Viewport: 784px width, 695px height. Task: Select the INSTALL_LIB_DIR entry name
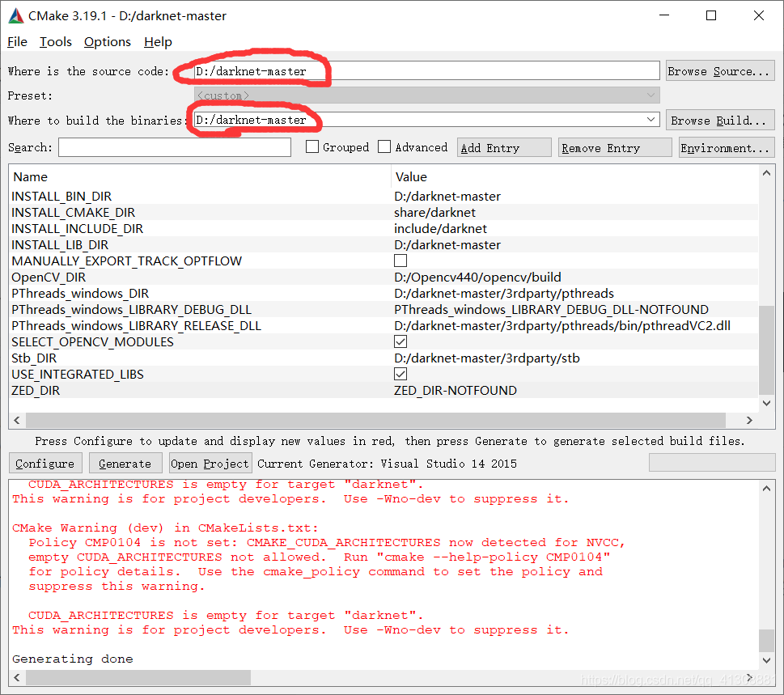click(x=60, y=245)
